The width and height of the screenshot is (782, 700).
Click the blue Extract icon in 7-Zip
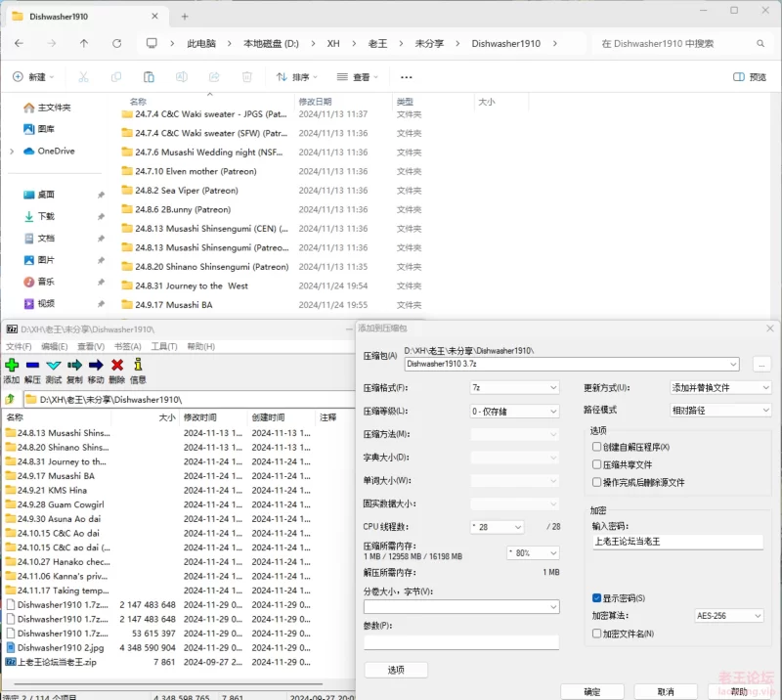point(32,365)
